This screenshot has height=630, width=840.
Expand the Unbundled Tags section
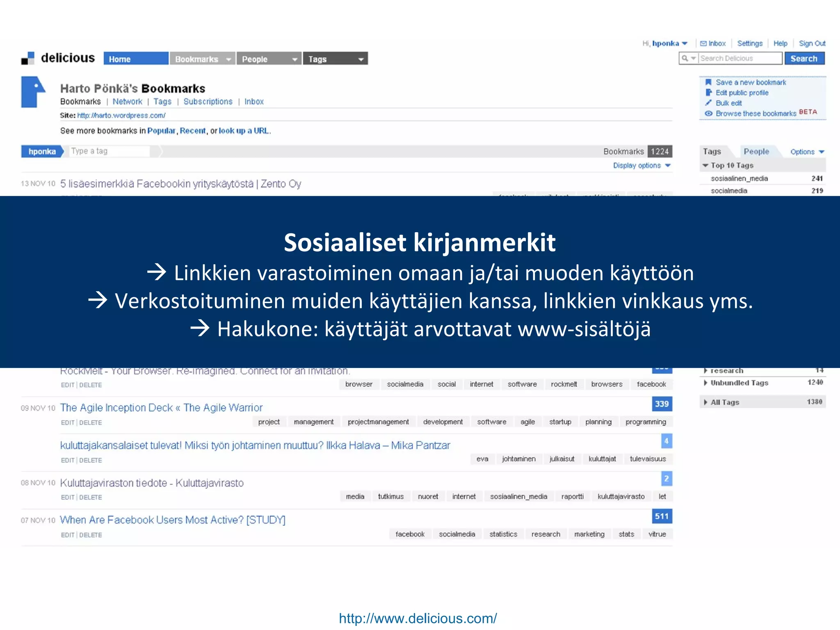[x=705, y=383]
